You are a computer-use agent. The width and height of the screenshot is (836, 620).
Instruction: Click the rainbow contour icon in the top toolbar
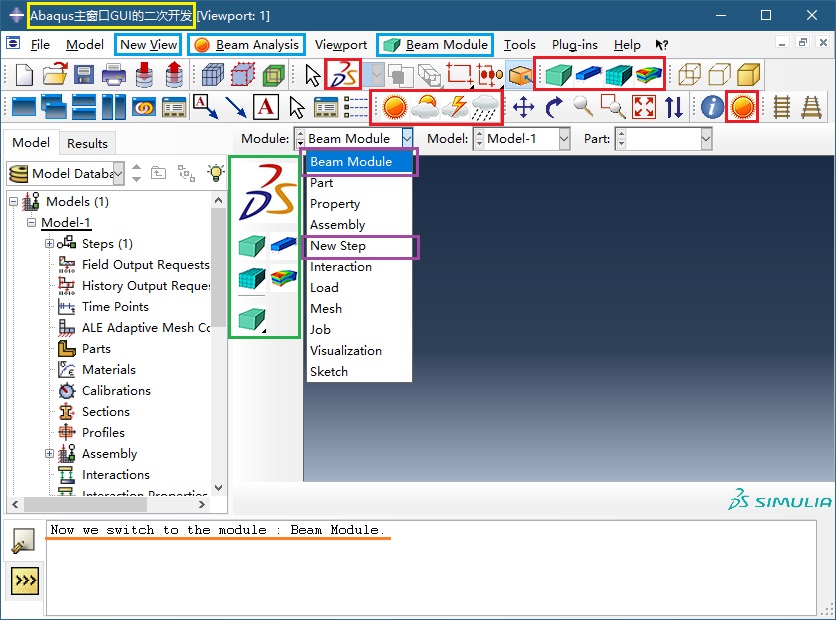click(x=648, y=75)
